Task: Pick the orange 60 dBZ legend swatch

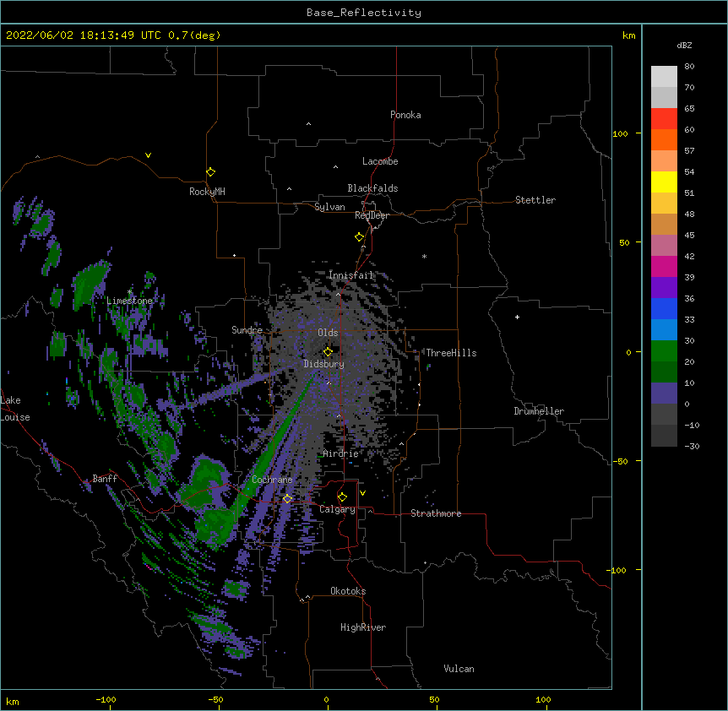Action: [x=664, y=139]
